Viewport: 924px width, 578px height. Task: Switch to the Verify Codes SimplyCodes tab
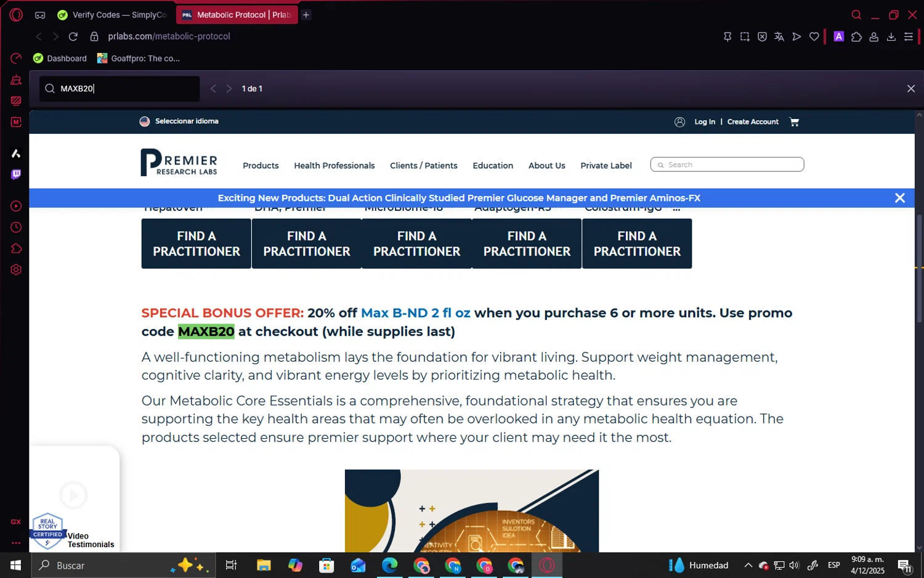112,15
